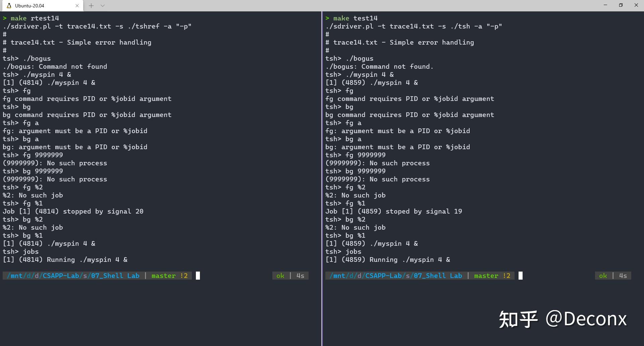Click the ok | 4s status segment in right pane

[x=613, y=276]
